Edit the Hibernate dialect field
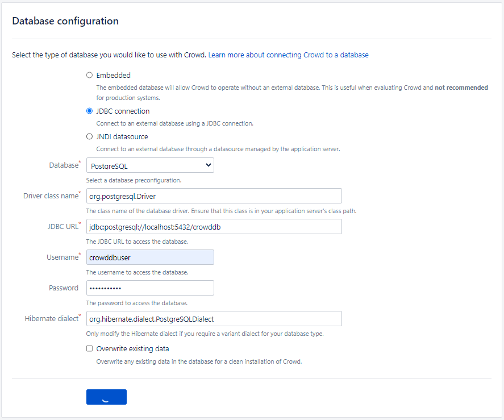 tap(214, 319)
